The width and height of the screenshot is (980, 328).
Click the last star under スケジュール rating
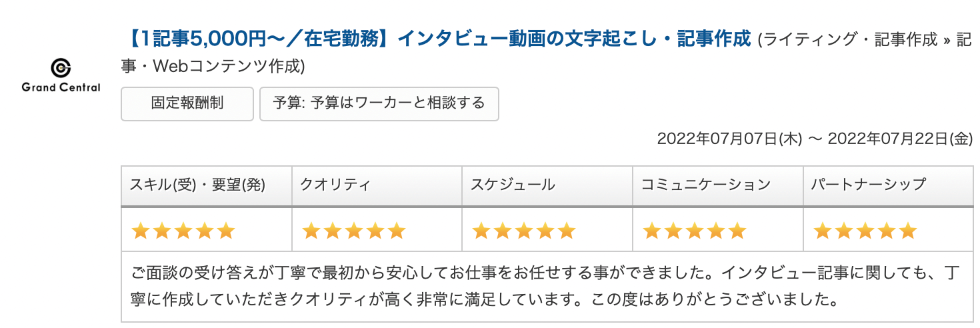[x=567, y=231]
